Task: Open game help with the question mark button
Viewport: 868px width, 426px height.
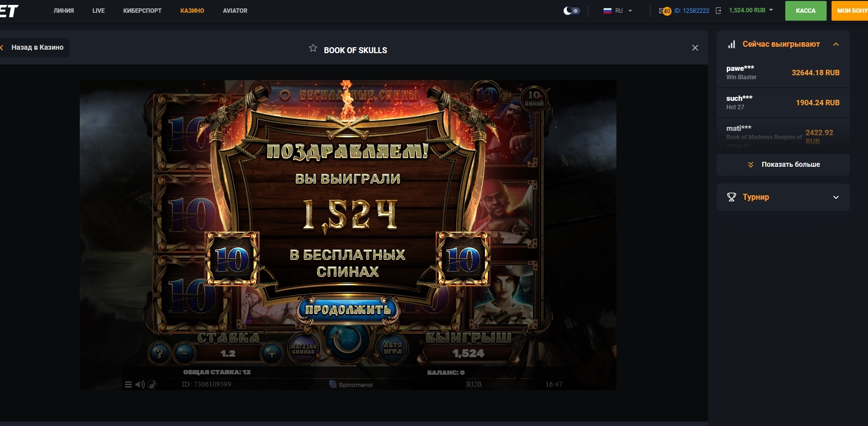Action: (159, 353)
